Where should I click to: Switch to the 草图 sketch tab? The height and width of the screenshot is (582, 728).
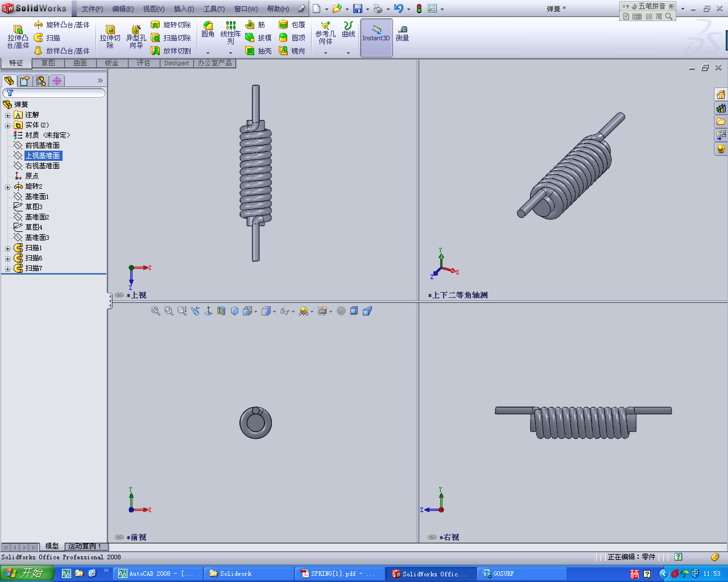48,63
